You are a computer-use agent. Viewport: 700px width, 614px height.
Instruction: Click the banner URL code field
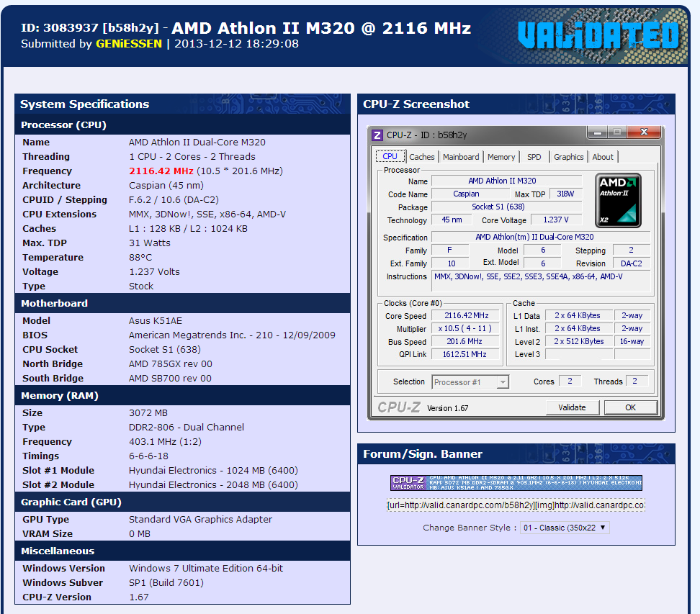tap(516, 505)
